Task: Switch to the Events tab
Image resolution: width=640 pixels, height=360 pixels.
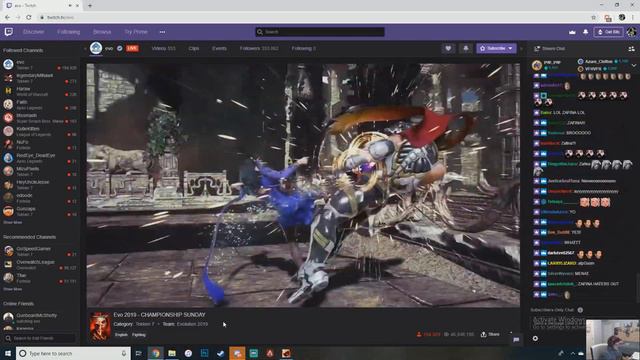Action: (219, 48)
